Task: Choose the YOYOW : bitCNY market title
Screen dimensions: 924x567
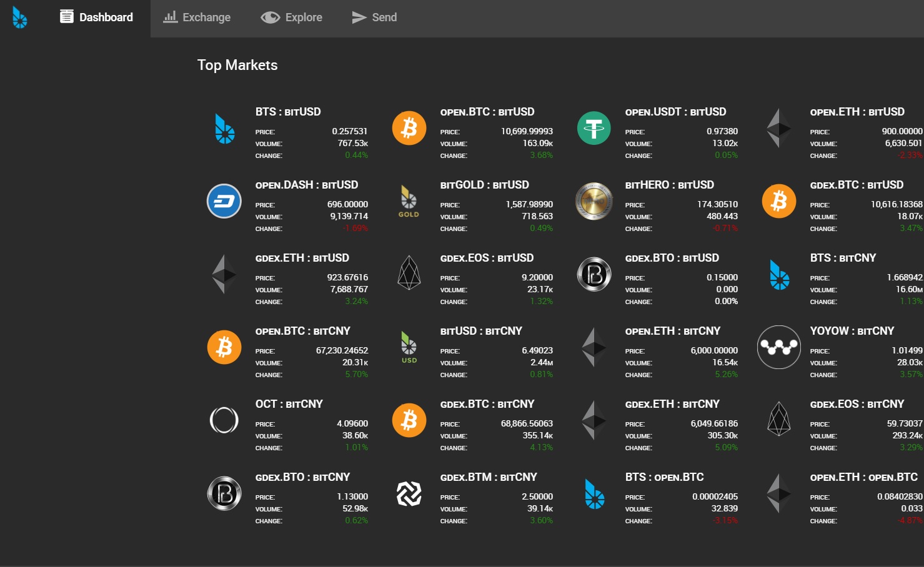Action: click(852, 331)
